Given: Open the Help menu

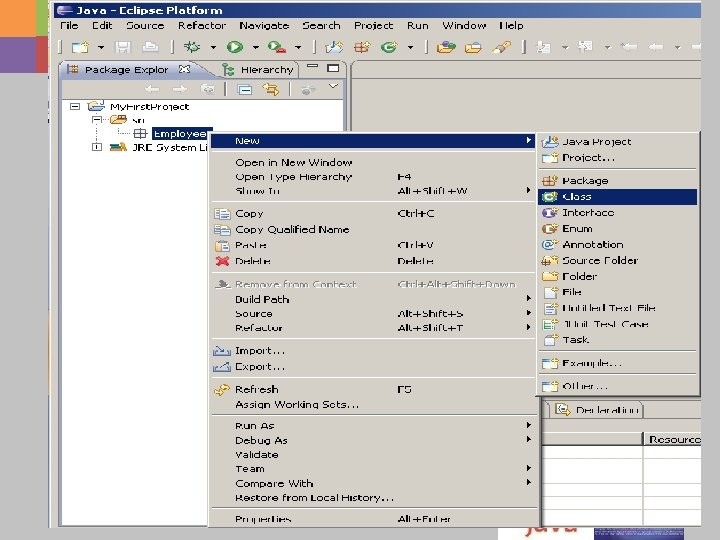Looking at the screenshot, I should 511,26.
